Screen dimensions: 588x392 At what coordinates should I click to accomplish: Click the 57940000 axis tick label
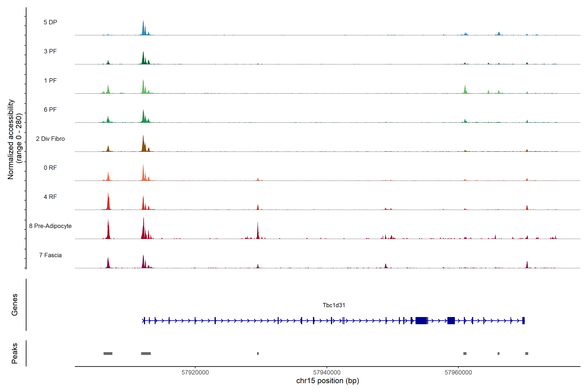[x=327, y=373]
